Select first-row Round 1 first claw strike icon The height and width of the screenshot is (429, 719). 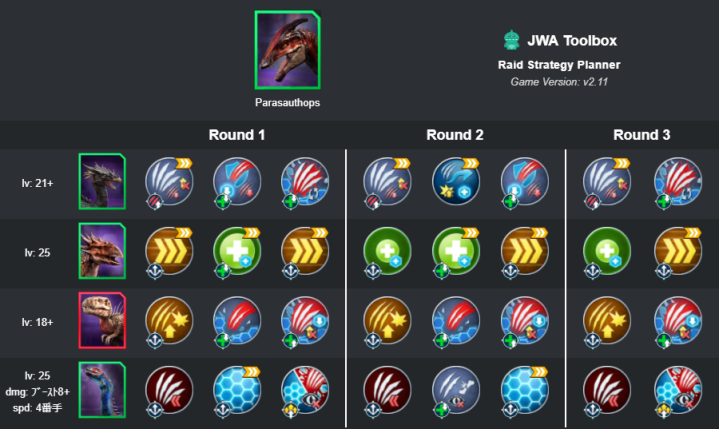pos(169,182)
